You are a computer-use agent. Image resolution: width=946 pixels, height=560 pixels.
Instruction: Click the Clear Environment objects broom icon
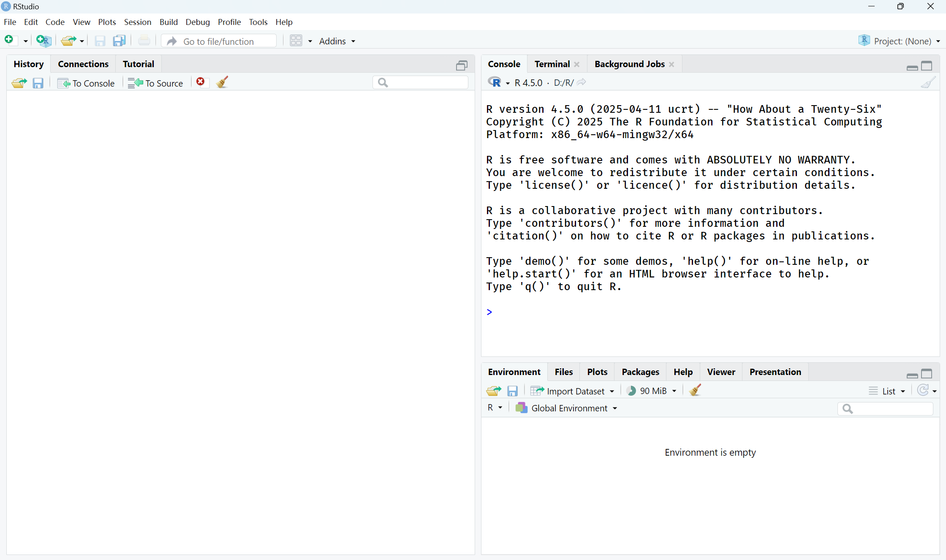pyautogui.click(x=695, y=390)
